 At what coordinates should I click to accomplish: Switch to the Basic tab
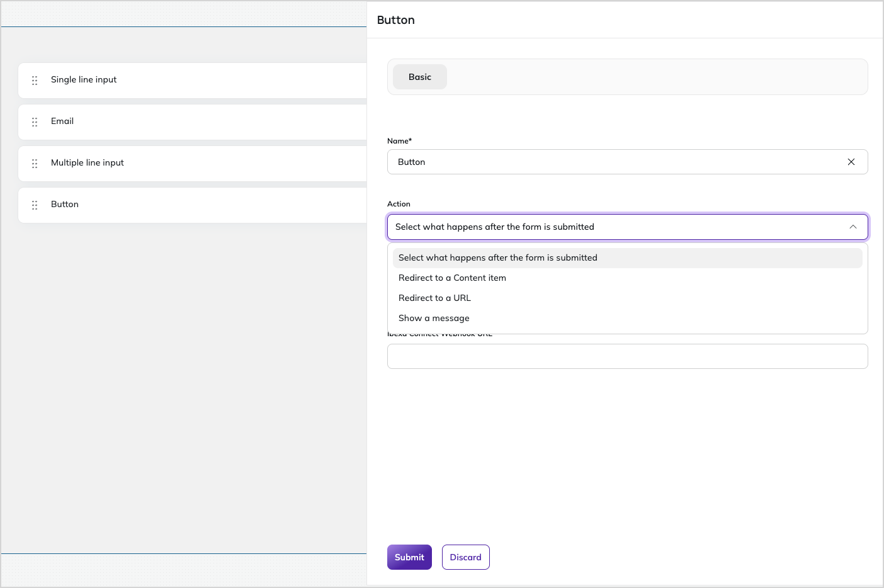click(x=420, y=77)
